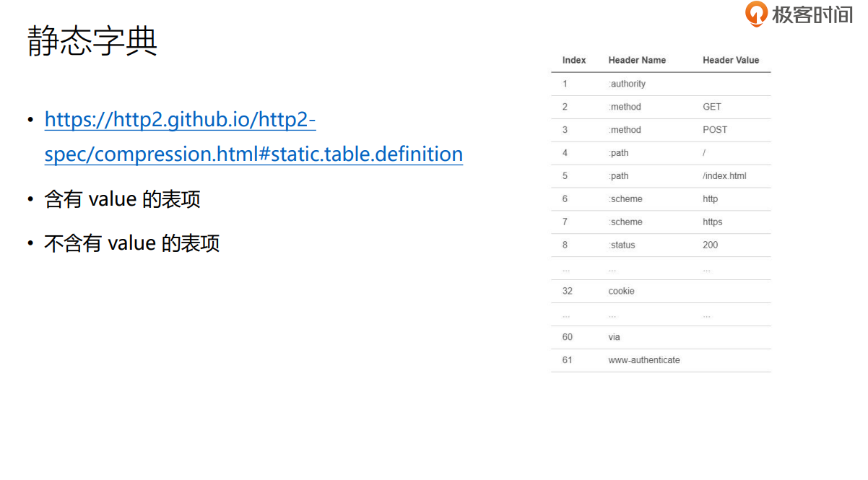
Task: Select the /index.html path value
Action: coord(724,176)
